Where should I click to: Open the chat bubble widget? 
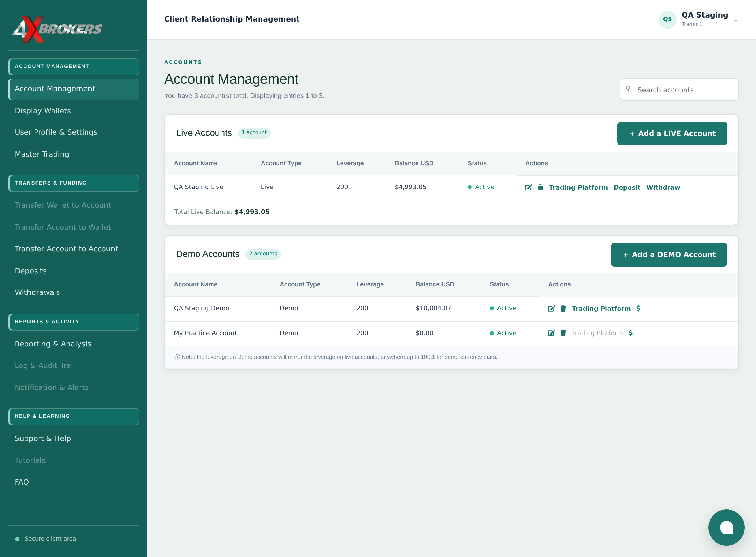point(726,527)
